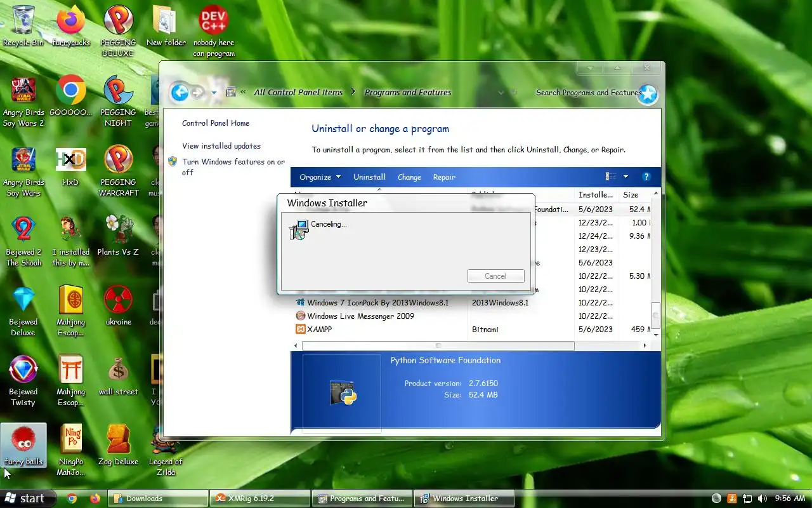812x508 pixels.
Task: Open the New folder desktop icon
Action: click(x=166, y=27)
